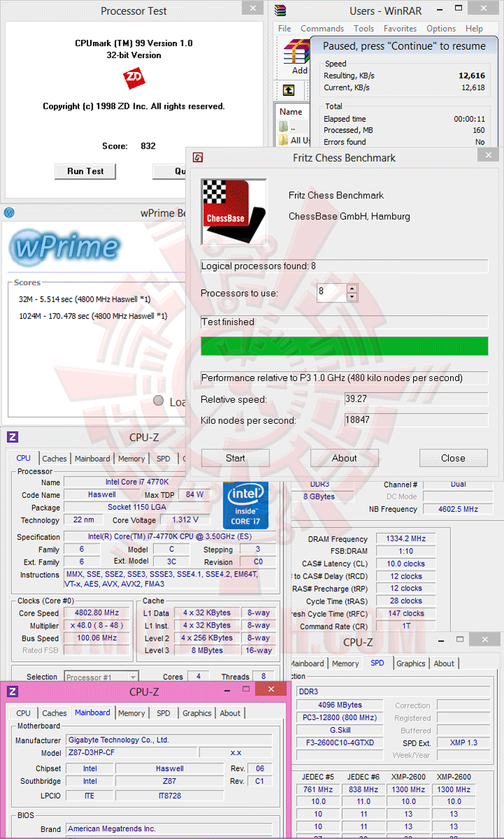
Task: Click the Multiplier value x 48.0
Action: click(96, 625)
